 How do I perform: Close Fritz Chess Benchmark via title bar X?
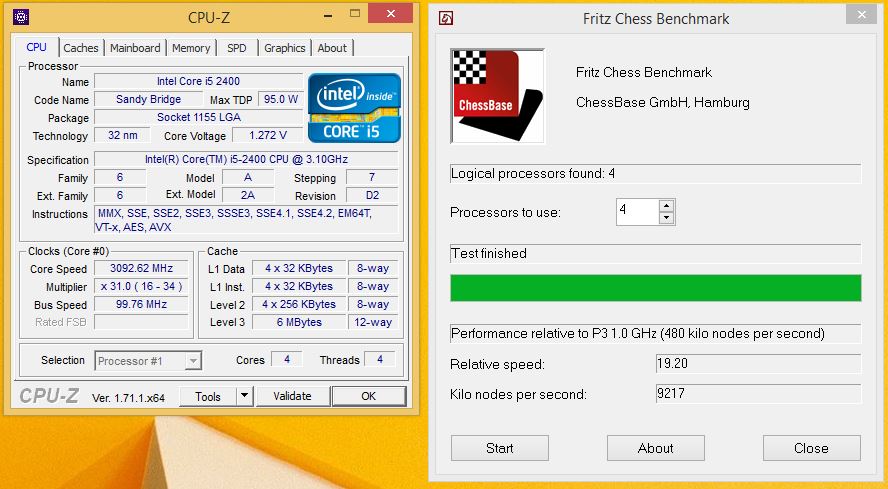861,14
